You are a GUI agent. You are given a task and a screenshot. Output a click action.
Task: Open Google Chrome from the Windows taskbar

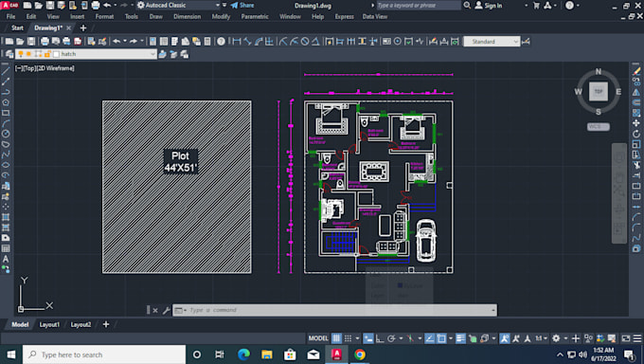pyautogui.click(x=360, y=355)
